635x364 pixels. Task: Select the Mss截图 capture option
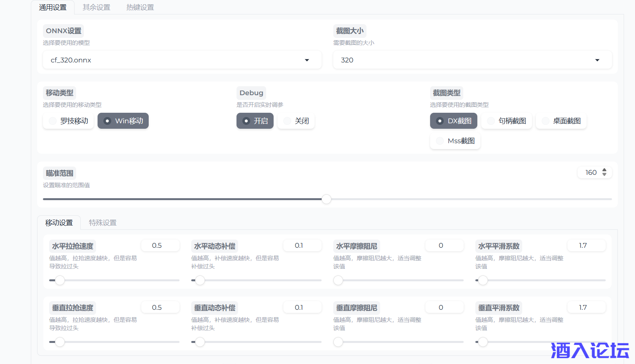coord(455,141)
